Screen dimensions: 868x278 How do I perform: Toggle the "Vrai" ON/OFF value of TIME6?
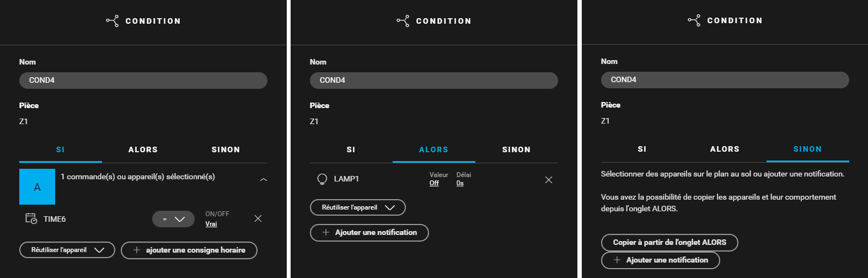211,224
